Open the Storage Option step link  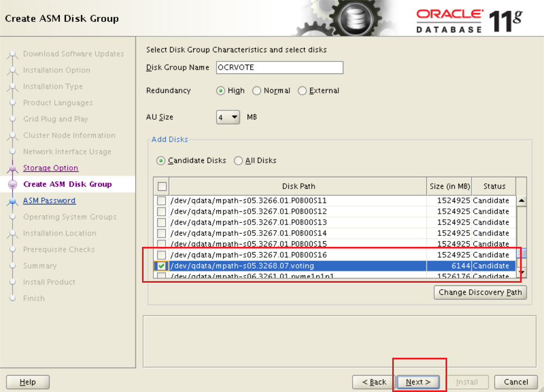pyautogui.click(x=51, y=168)
